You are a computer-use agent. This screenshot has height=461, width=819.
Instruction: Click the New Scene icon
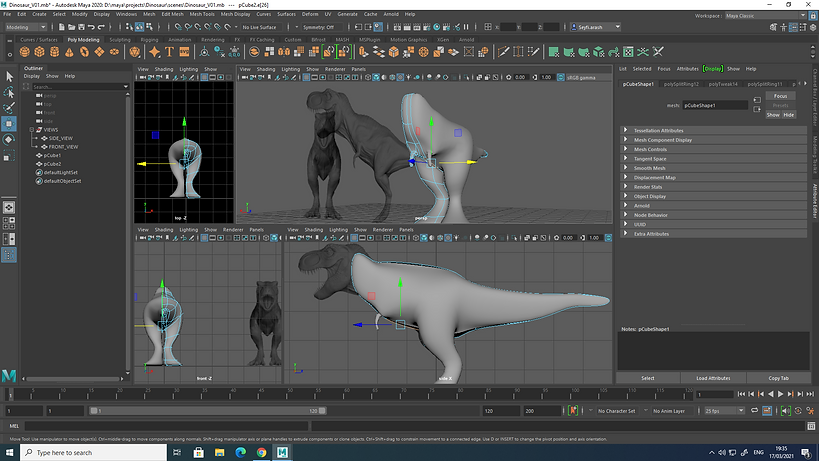click(x=62, y=27)
